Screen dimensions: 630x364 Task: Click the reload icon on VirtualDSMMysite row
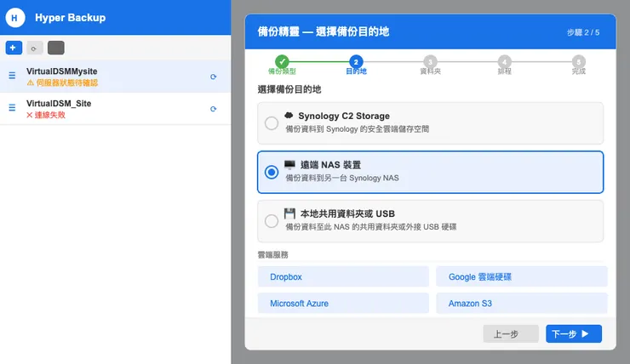(214, 77)
